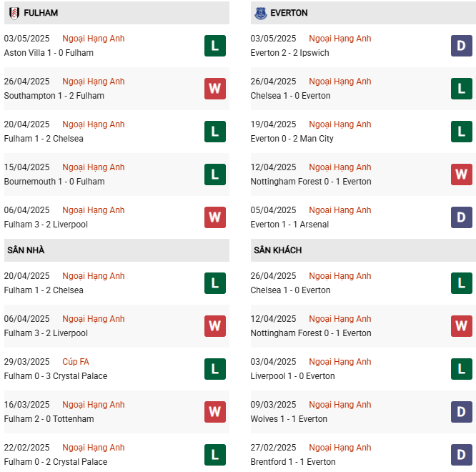476x472 pixels.
Task: Click the D badge for Wolves 1 - 1 Everton
Action: (462, 412)
